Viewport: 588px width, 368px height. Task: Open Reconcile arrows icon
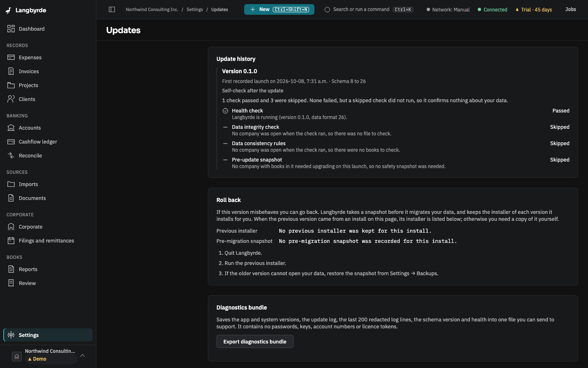[11, 155]
